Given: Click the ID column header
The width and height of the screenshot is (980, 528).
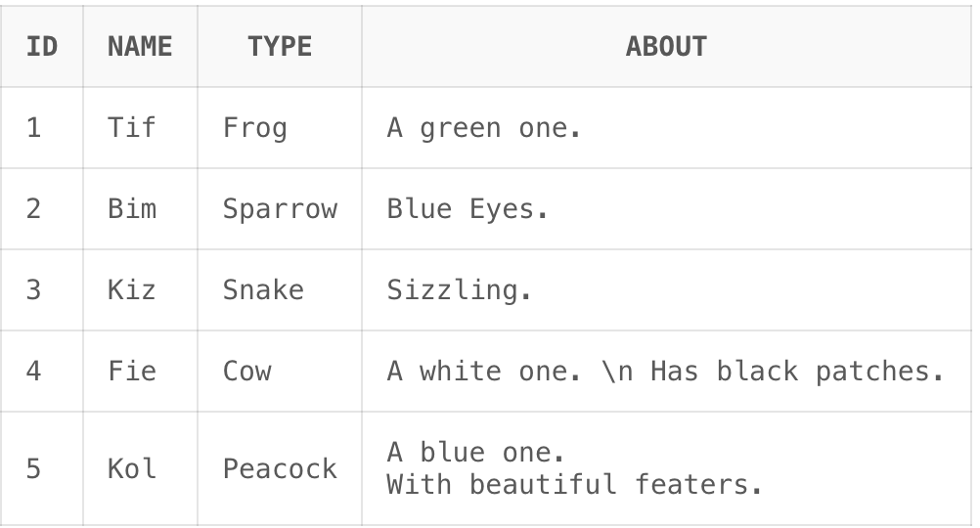Looking at the screenshot, I should (42, 46).
